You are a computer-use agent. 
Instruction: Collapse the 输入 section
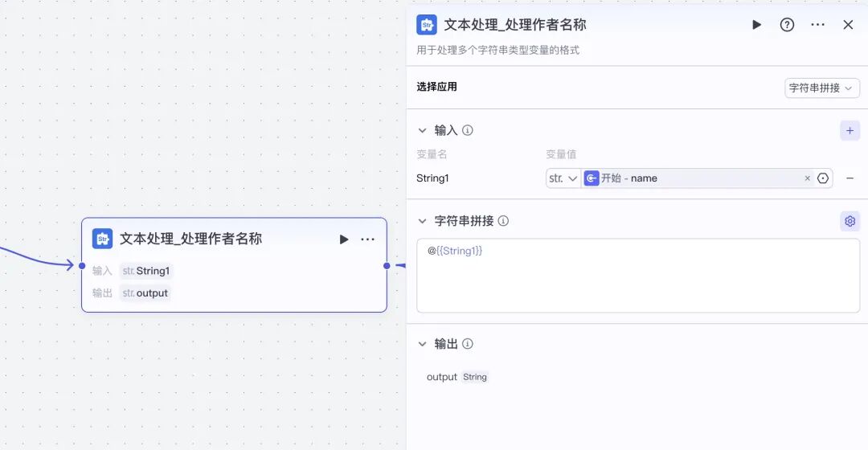coord(423,131)
